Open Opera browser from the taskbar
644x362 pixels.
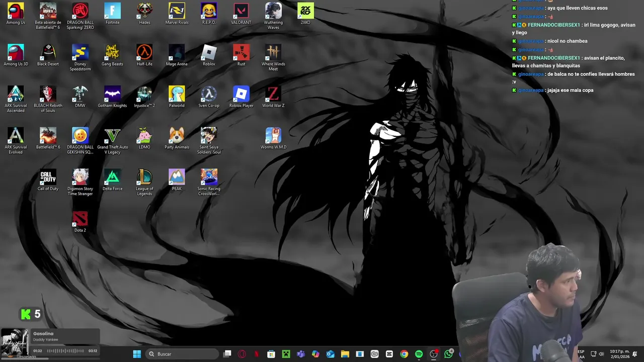(242, 354)
